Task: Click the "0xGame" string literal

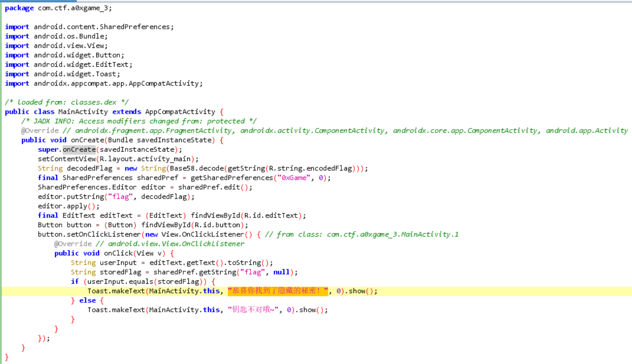Action: tap(294, 178)
